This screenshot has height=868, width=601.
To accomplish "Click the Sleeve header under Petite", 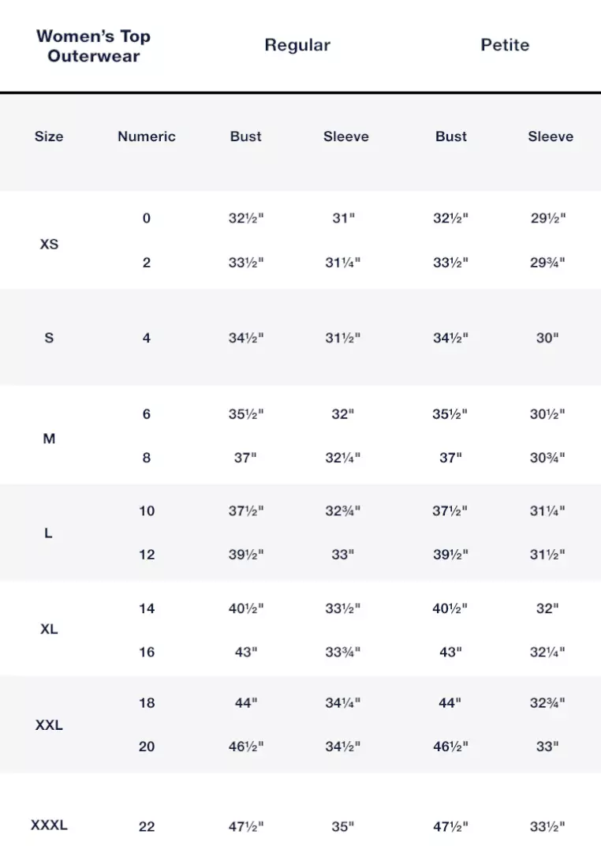I will point(551,137).
